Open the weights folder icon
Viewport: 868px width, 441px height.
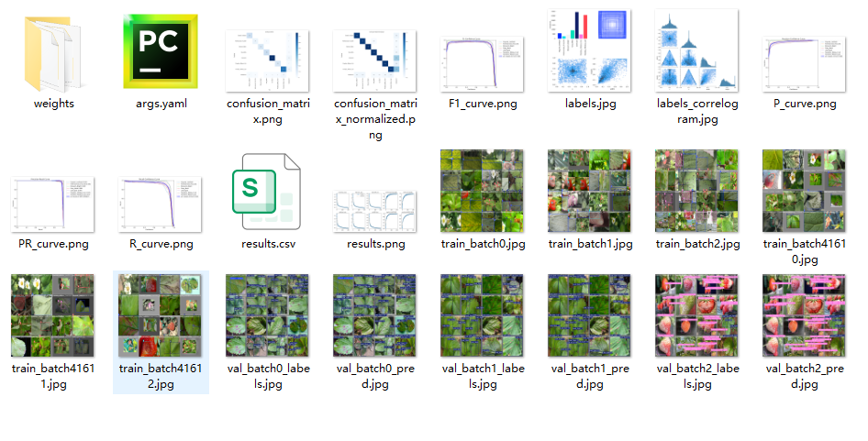click(53, 54)
